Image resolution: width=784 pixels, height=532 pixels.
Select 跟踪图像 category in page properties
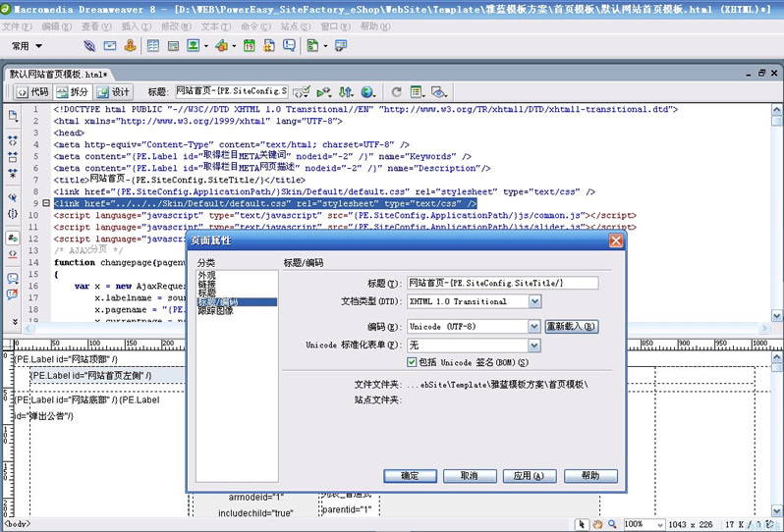point(215,311)
